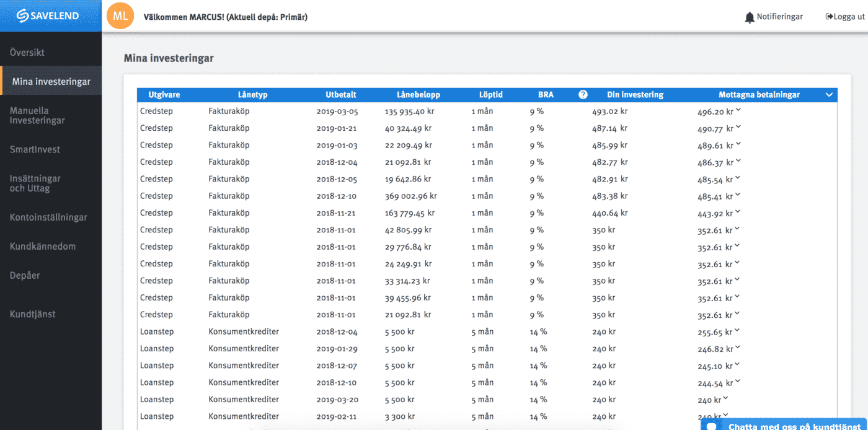The height and width of the screenshot is (430, 868).
Task: Expand payment details for 246.82 kr
Action: click(738, 348)
